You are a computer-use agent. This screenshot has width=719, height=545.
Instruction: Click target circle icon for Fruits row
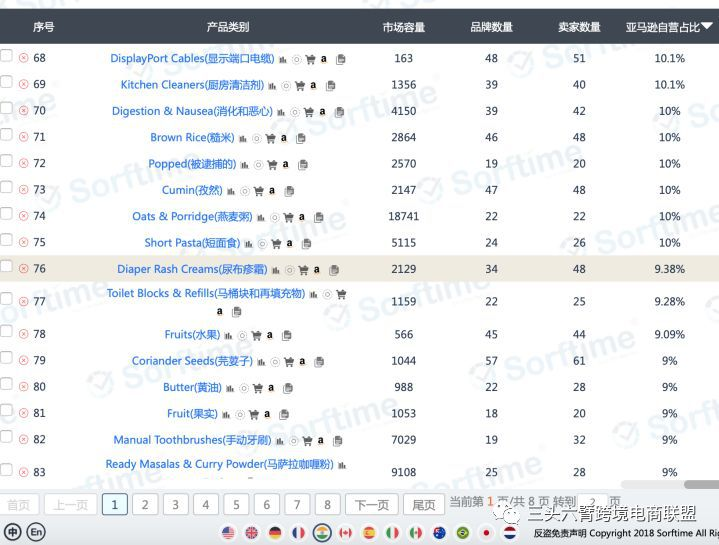coord(243,336)
